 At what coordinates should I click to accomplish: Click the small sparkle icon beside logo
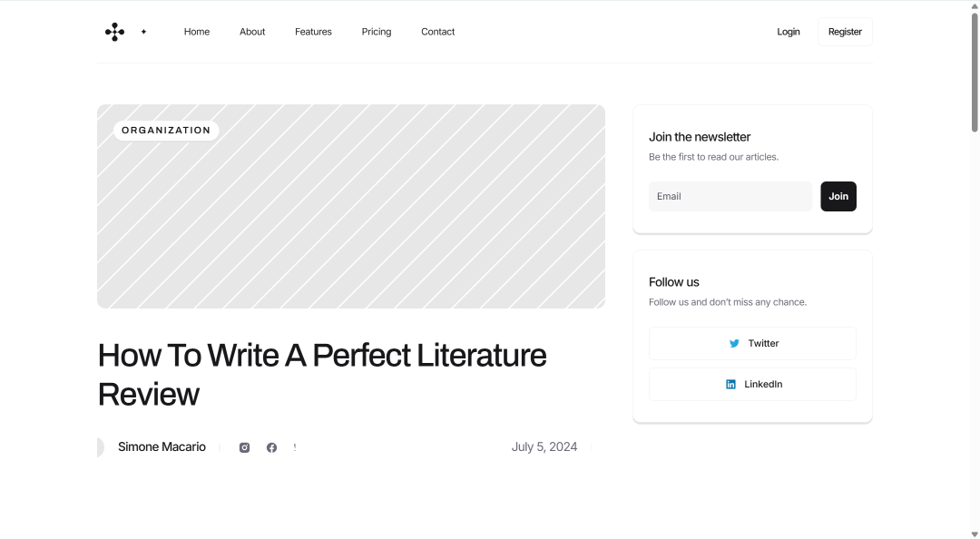(143, 32)
